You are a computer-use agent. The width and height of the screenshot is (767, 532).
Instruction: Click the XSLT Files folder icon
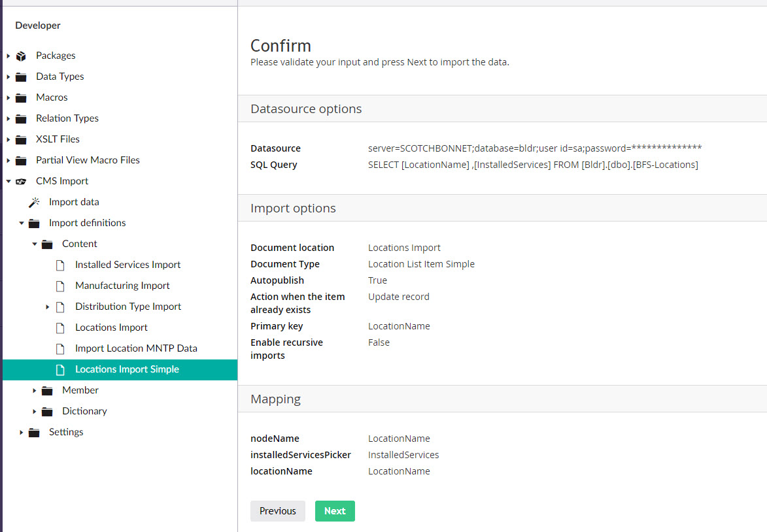[20, 139]
